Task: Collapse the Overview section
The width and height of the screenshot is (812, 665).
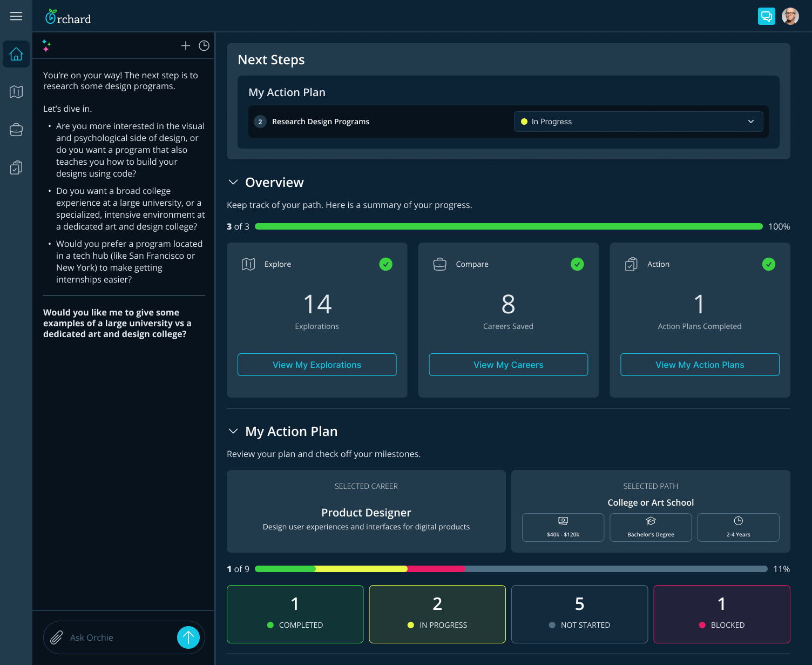Action: tap(233, 182)
